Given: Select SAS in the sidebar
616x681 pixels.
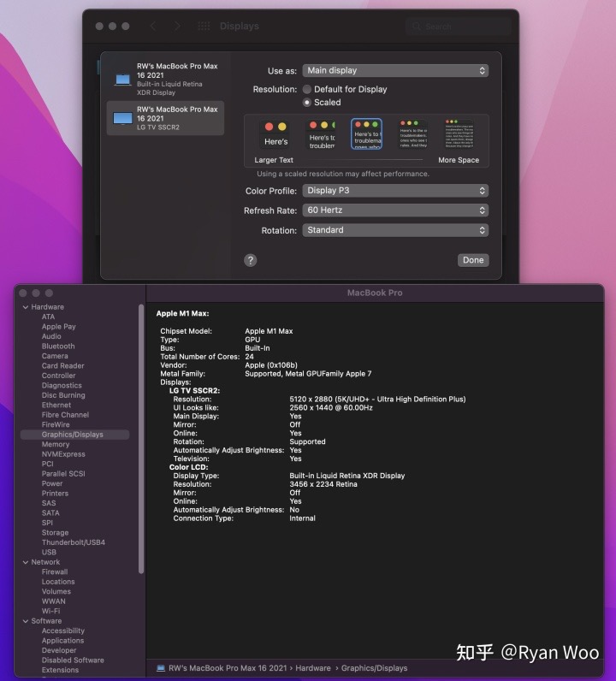Looking at the screenshot, I should point(49,503).
